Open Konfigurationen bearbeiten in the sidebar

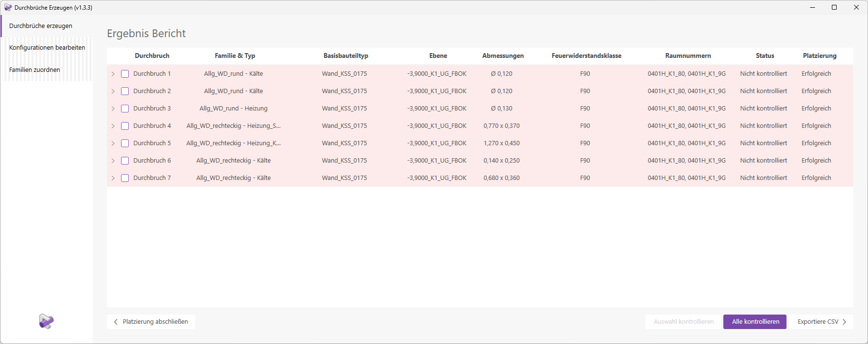click(x=47, y=48)
